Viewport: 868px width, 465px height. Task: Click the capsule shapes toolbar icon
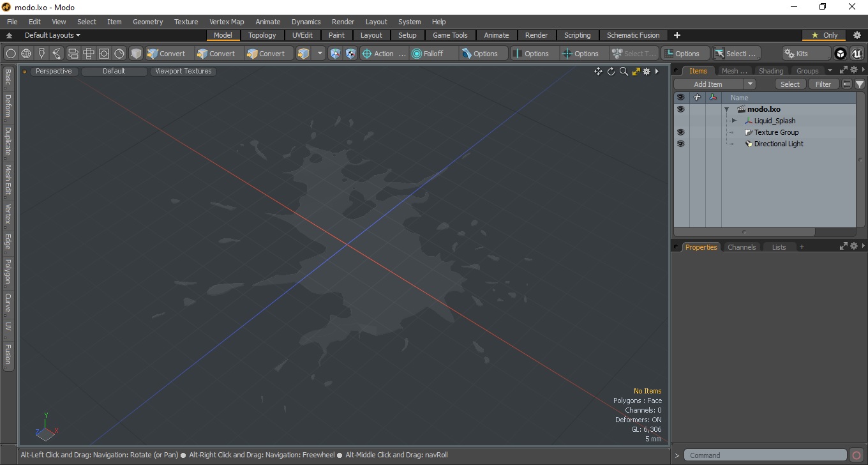point(73,54)
